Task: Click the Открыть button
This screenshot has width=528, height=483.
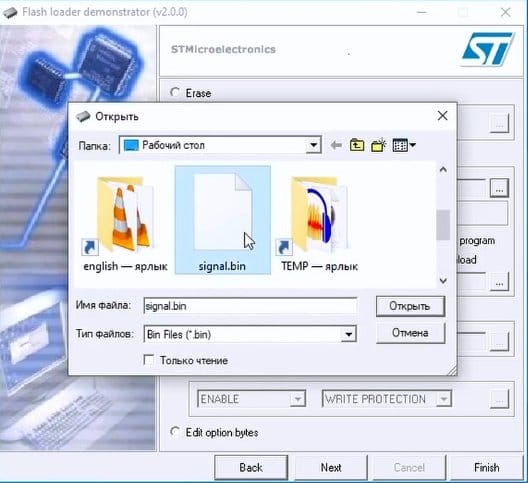Action: [410, 306]
